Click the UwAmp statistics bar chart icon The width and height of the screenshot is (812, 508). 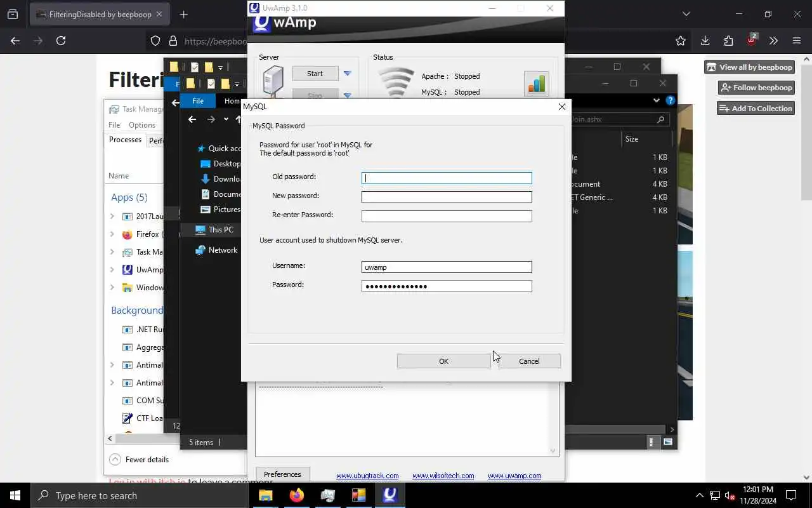tap(536, 84)
